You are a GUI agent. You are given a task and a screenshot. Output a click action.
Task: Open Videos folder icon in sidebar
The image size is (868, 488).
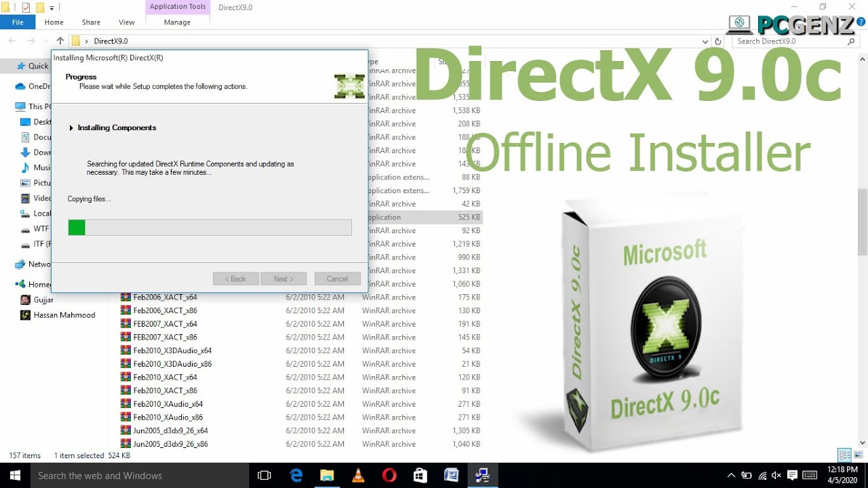pyautogui.click(x=26, y=198)
